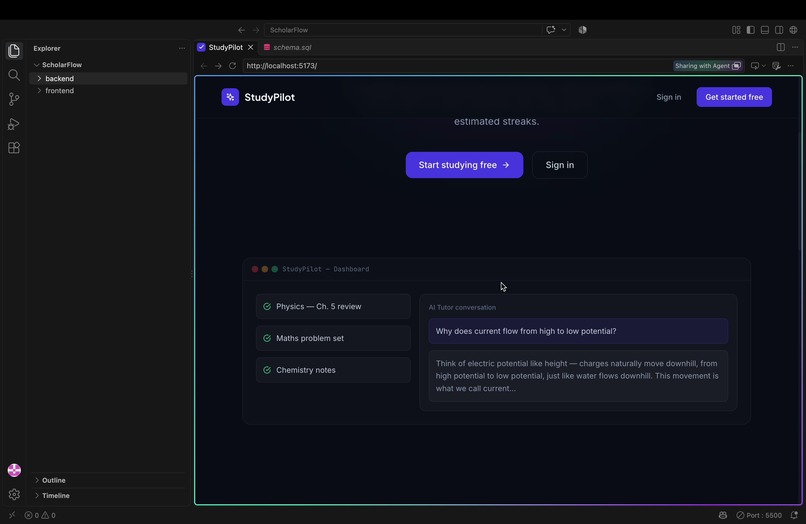Click the AI tutor answer about electric potential
Image resolution: width=806 pixels, height=524 pixels.
pos(578,376)
